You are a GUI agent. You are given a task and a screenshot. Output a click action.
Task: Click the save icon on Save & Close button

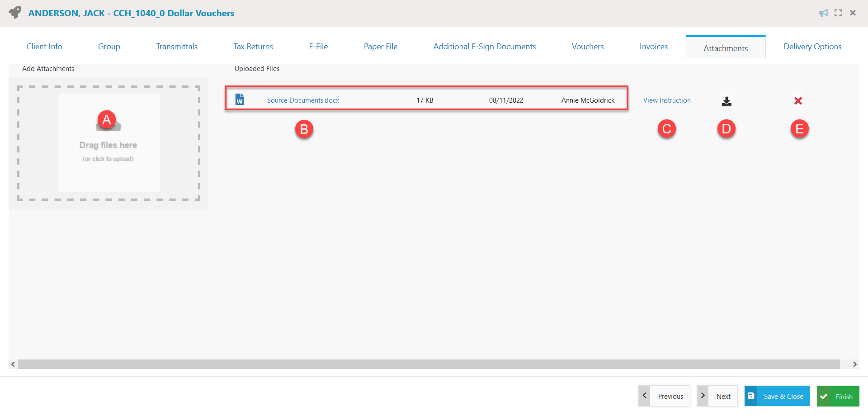pyautogui.click(x=751, y=396)
